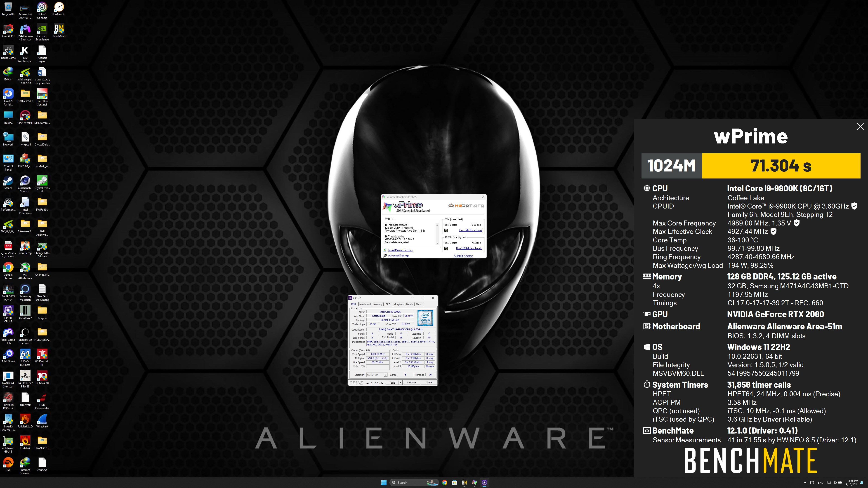Switch to the Bench tab in CPU-Z
This screenshot has width=868, height=488.
click(409, 304)
